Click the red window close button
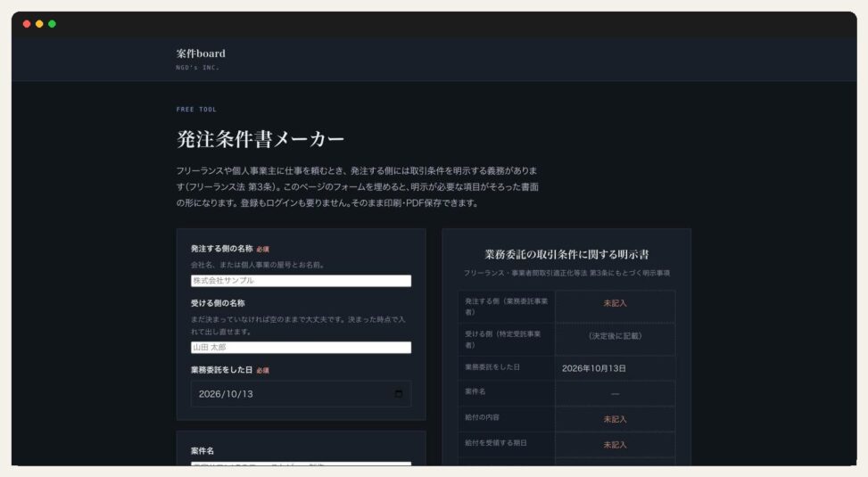 click(x=27, y=24)
